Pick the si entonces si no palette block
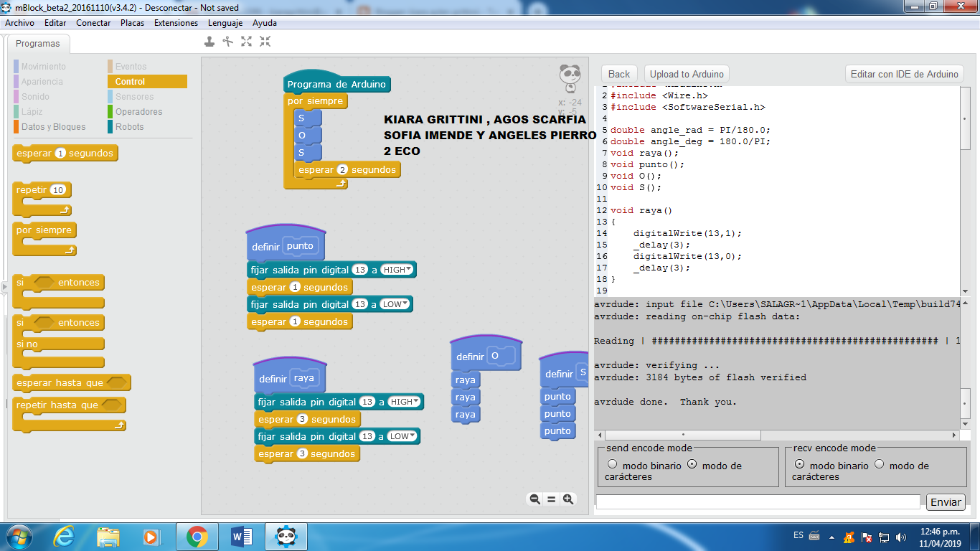The height and width of the screenshot is (551, 980). pos(58,342)
